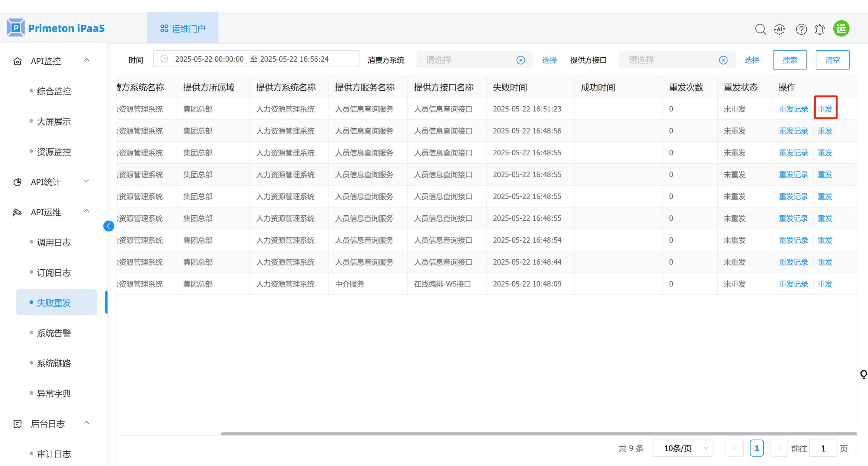Open the 10条/页 page size dropdown
The width and height of the screenshot is (868, 466).
click(683, 448)
